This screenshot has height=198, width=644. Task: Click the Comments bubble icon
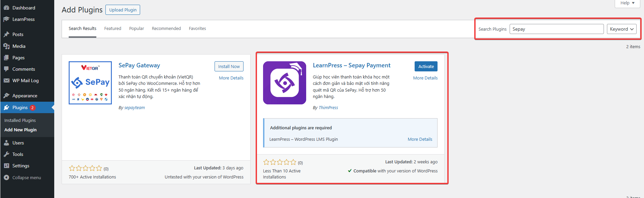click(x=6, y=69)
